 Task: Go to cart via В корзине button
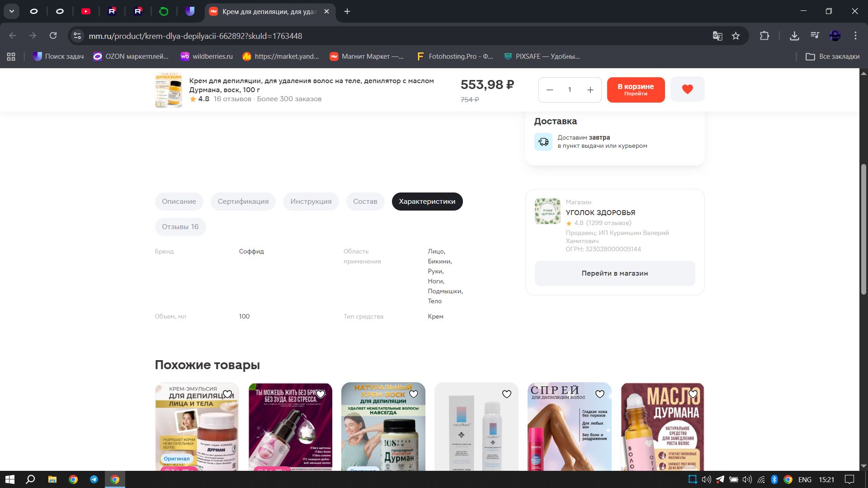point(635,89)
